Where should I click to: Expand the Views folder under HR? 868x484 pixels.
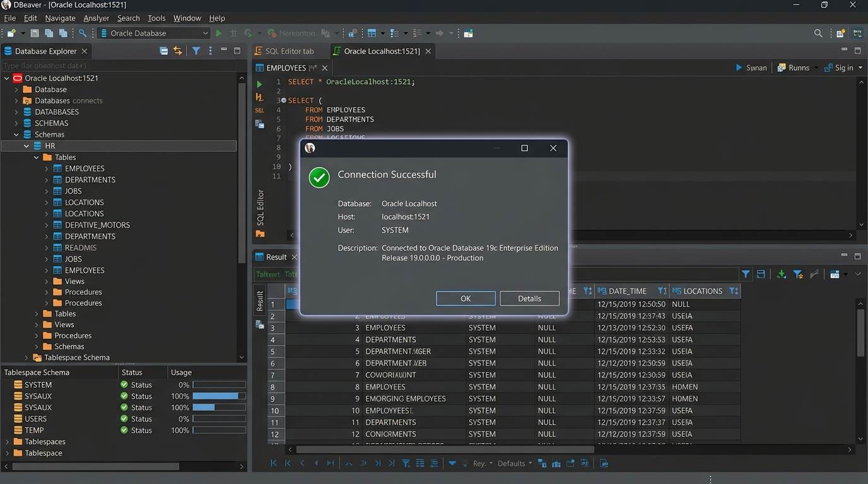(x=47, y=281)
